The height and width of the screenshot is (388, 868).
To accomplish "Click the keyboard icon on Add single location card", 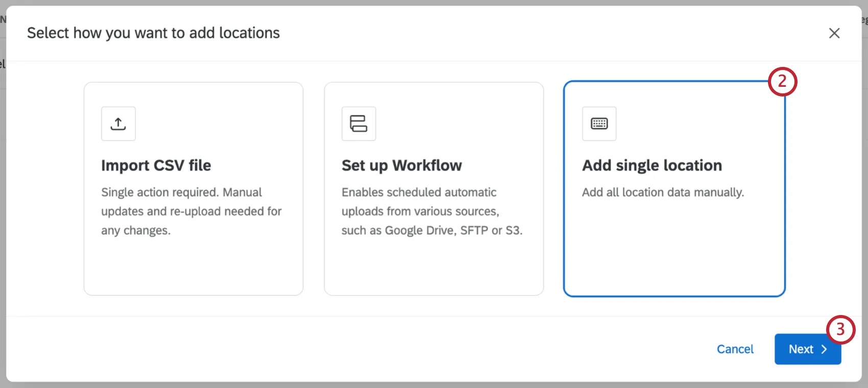I will pyautogui.click(x=599, y=124).
